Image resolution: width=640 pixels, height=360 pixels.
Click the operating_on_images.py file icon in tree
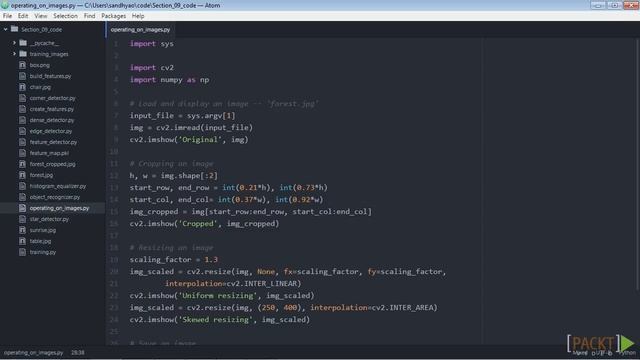22,208
